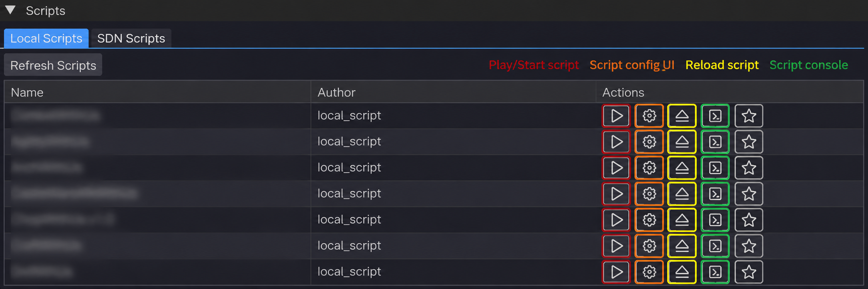This screenshot has width=868, height=289.
Task: Reload the script in the first row
Action: coord(682,116)
